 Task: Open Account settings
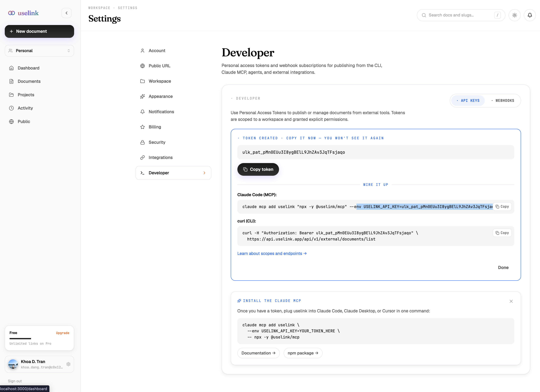[173, 51]
